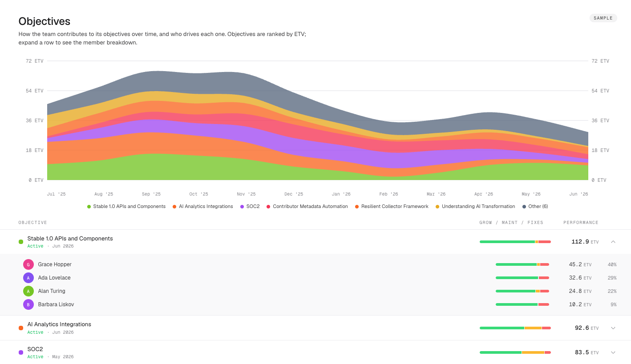The height and width of the screenshot is (364, 631).
Task: Click Barbara Liskov's avatar icon
Action: point(28,304)
